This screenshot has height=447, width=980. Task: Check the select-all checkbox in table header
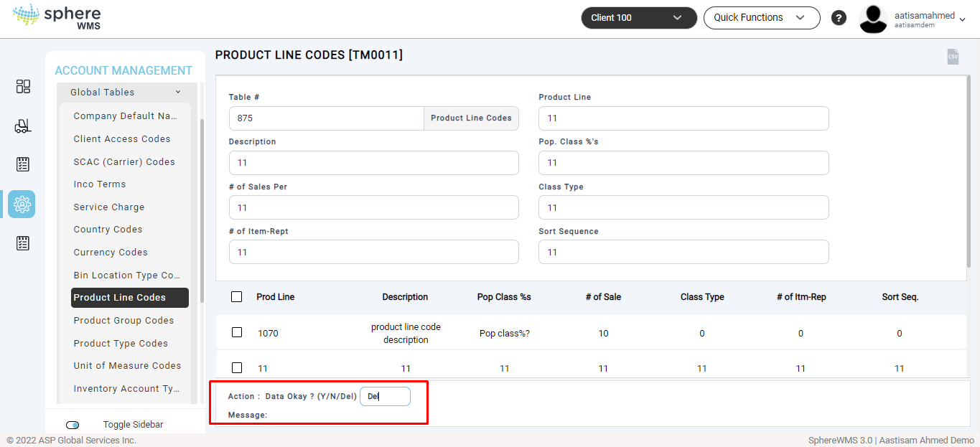click(237, 296)
